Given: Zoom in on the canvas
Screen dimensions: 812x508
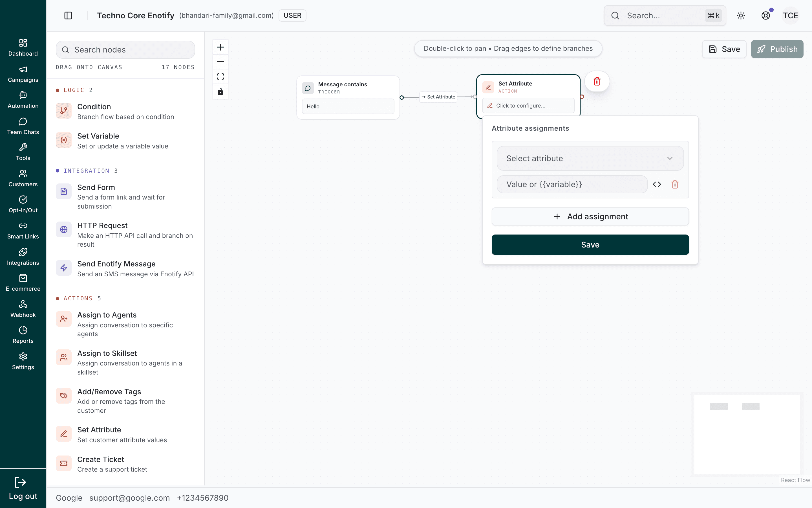Looking at the screenshot, I should click(220, 47).
